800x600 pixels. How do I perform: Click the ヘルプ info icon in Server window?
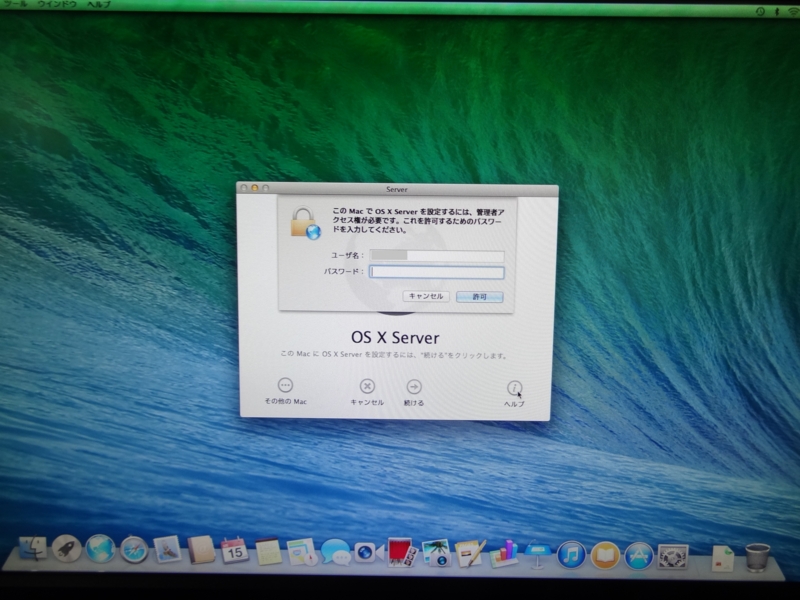coord(514,388)
